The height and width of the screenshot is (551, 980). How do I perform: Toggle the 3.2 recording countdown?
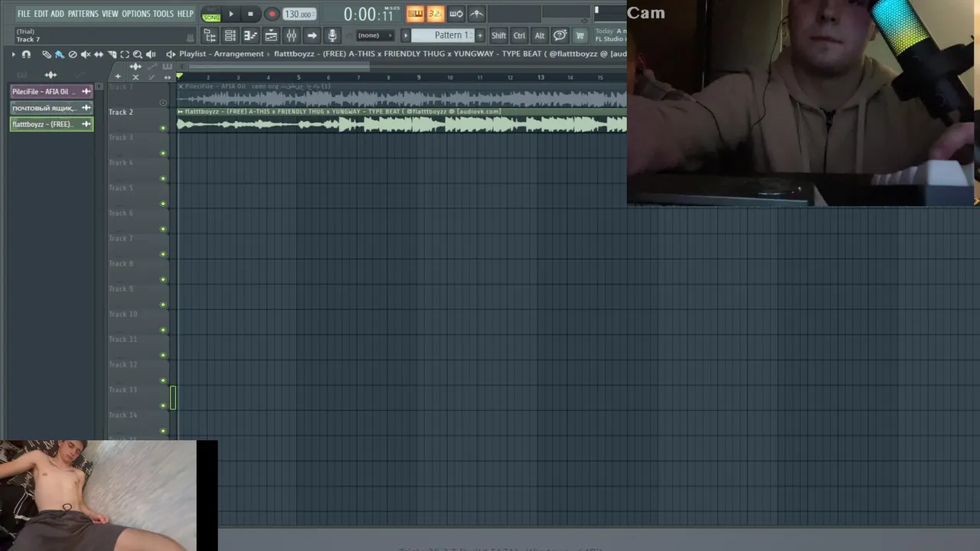click(435, 14)
